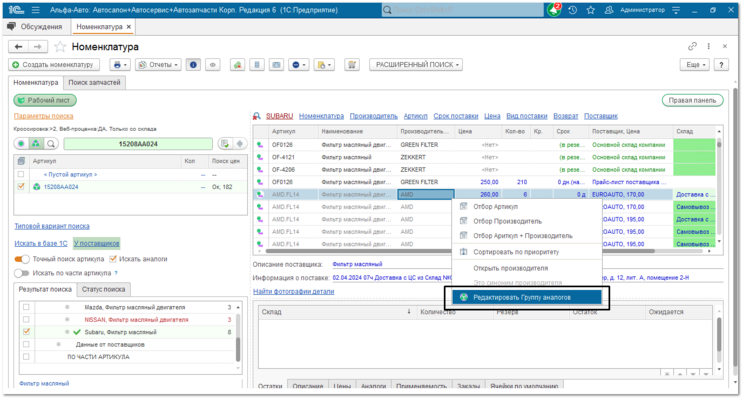This screenshot has width=743, height=399.
Task: Open the main hamburger menu
Action: pyautogui.click(x=36, y=10)
